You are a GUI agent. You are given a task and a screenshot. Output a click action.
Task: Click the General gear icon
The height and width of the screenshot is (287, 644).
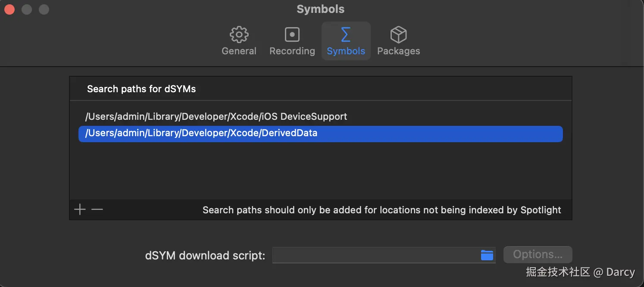click(239, 34)
